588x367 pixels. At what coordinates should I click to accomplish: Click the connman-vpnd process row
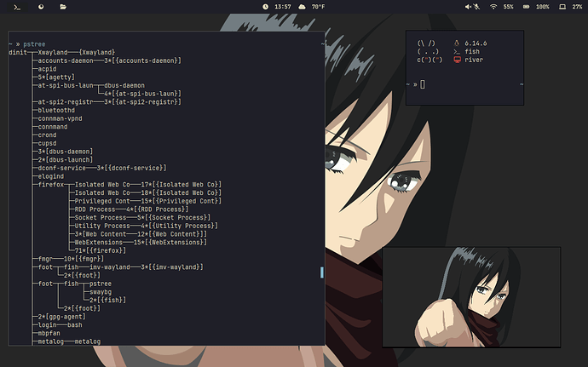(x=60, y=118)
